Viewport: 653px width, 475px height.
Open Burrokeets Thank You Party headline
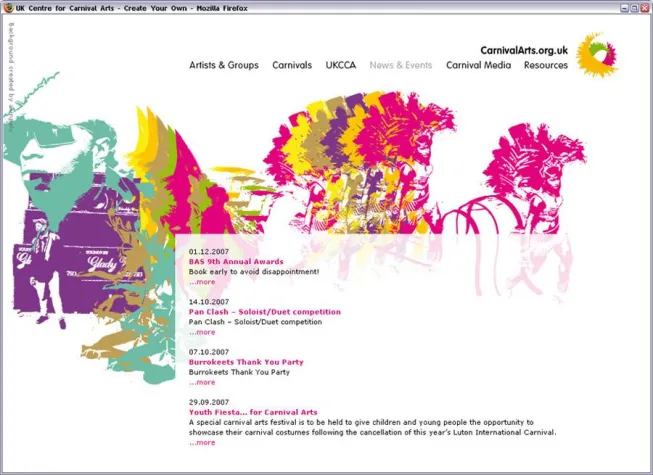(246, 362)
